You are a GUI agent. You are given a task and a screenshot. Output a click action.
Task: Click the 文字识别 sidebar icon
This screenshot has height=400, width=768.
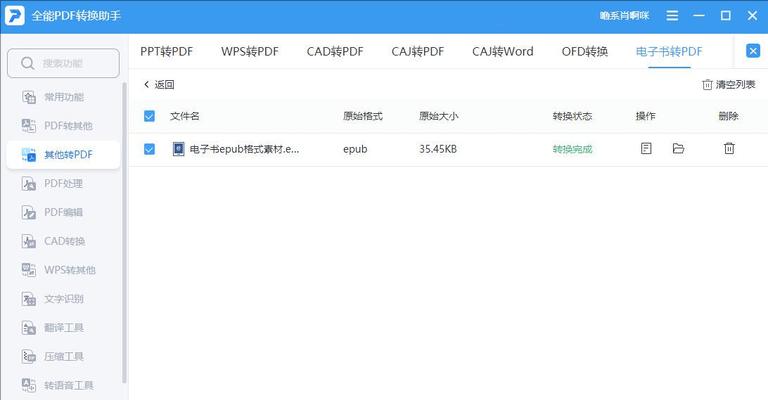click(29, 299)
